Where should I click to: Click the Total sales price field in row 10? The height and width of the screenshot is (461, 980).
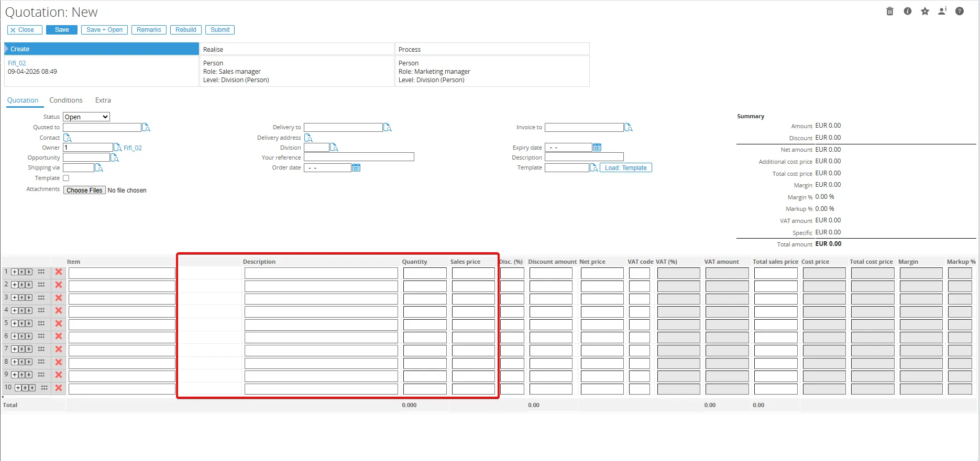click(776, 389)
